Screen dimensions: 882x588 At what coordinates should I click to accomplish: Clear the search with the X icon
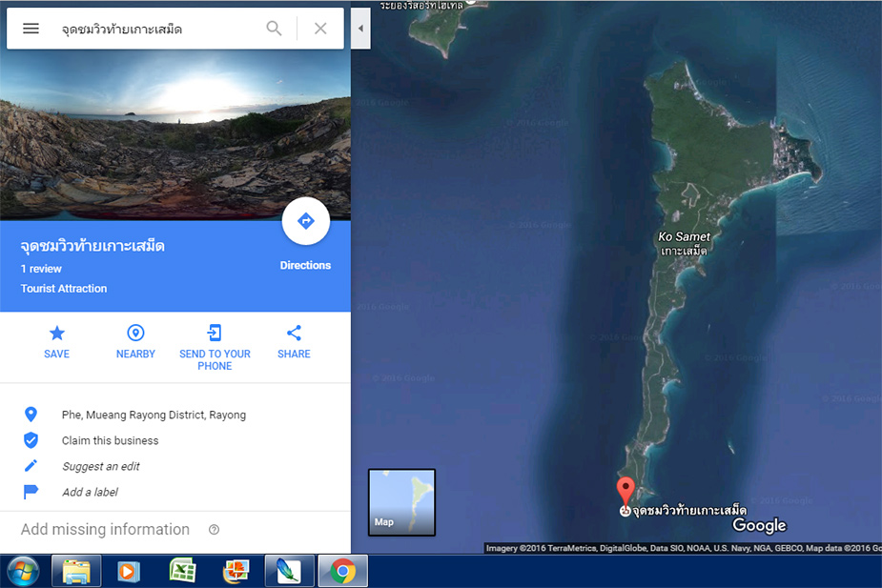coord(320,29)
